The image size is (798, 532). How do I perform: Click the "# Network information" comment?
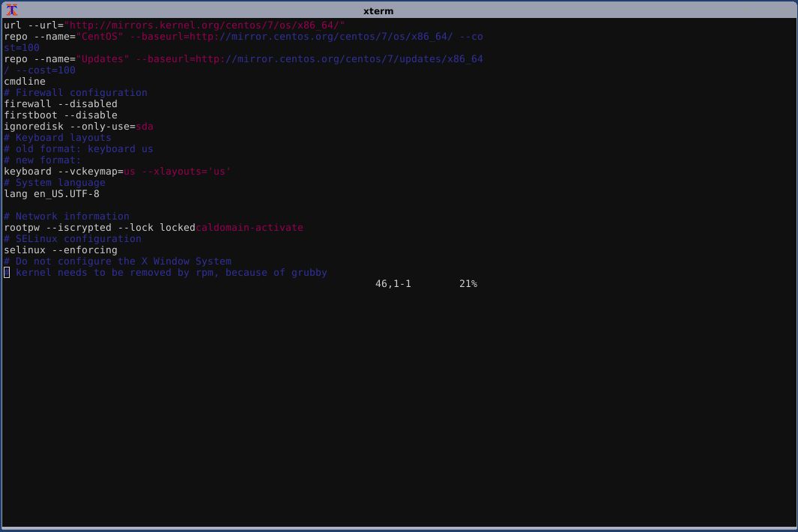click(x=67, y=216)
